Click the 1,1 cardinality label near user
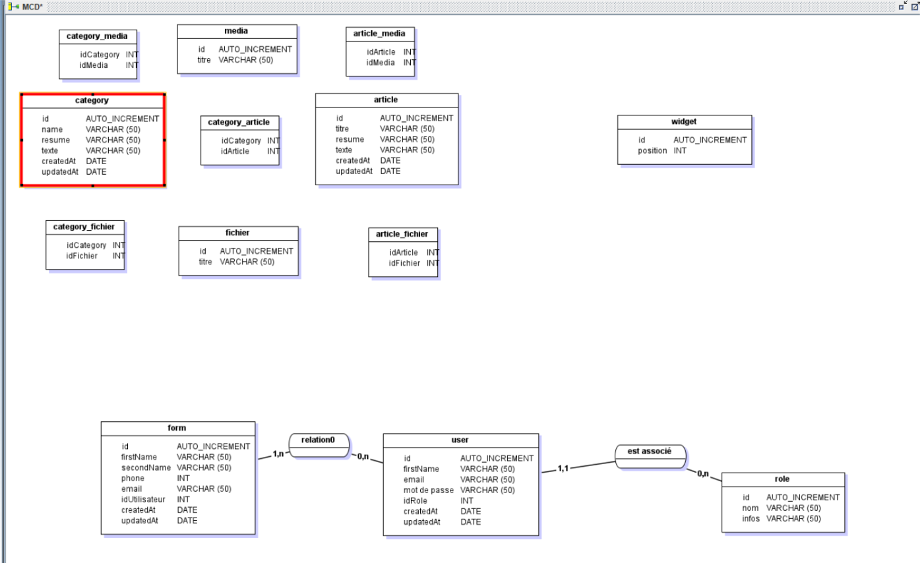The height and width of the screenshot is (563, 924). click(563, 469)
